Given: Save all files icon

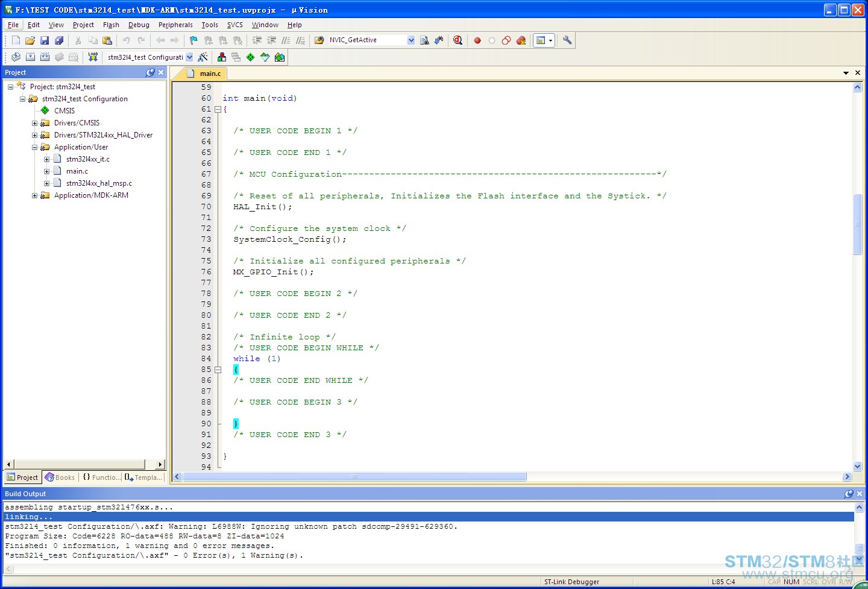Looking at the screenshot, I should tap(59, 40).
